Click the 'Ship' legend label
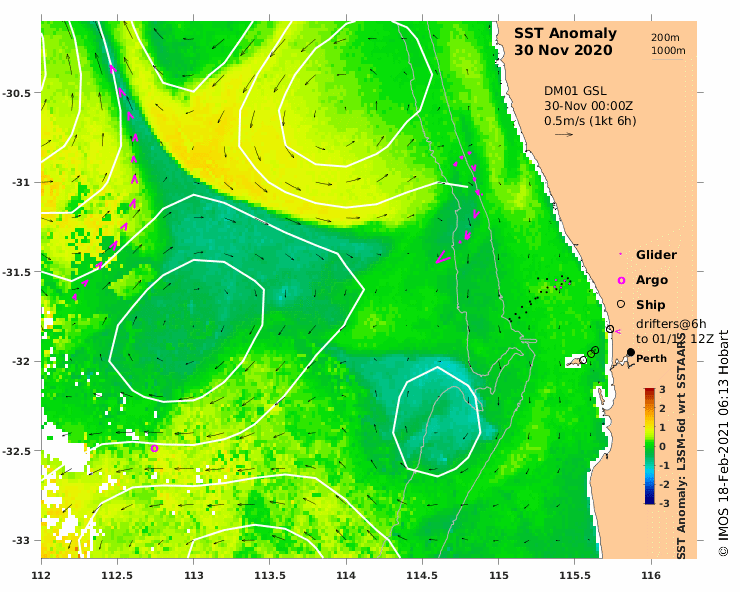 point(650,305)
